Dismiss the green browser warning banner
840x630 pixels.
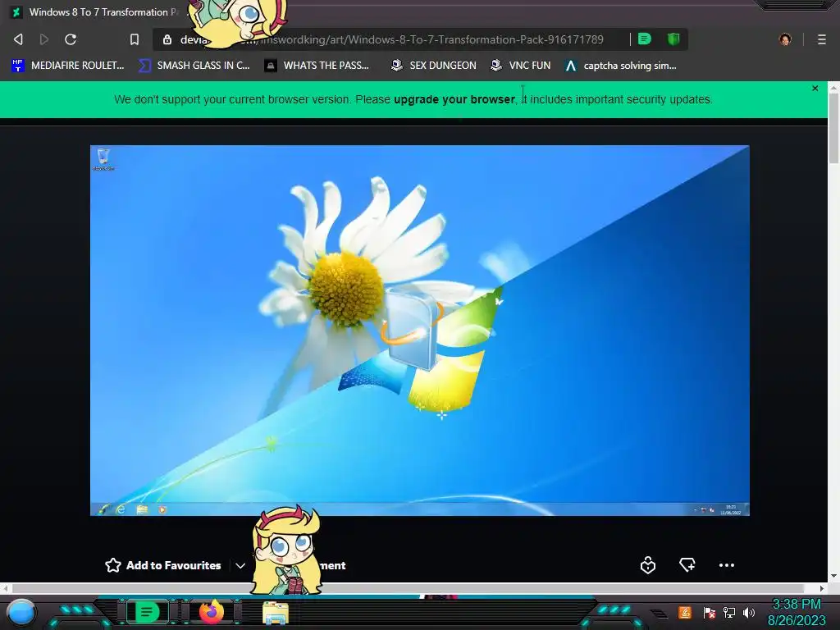(815, 89)
